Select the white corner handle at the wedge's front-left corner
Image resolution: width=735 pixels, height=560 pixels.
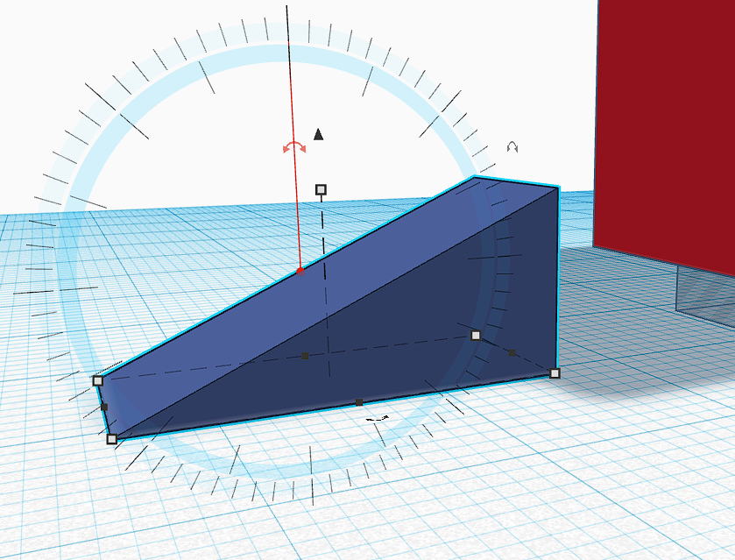(111, 439)
